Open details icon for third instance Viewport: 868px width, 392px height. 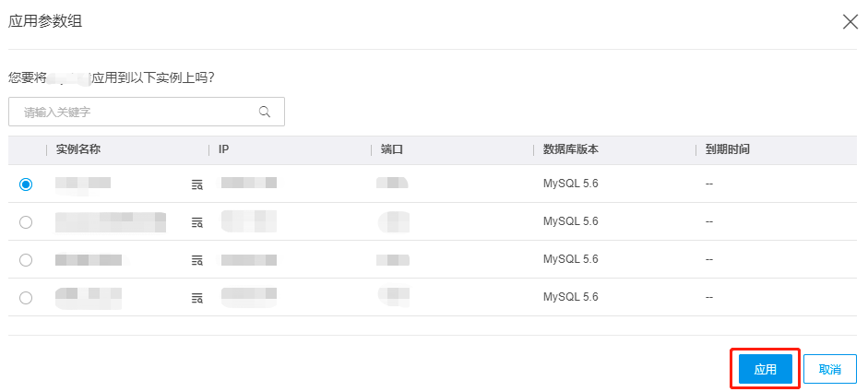[x=196, y=260]
